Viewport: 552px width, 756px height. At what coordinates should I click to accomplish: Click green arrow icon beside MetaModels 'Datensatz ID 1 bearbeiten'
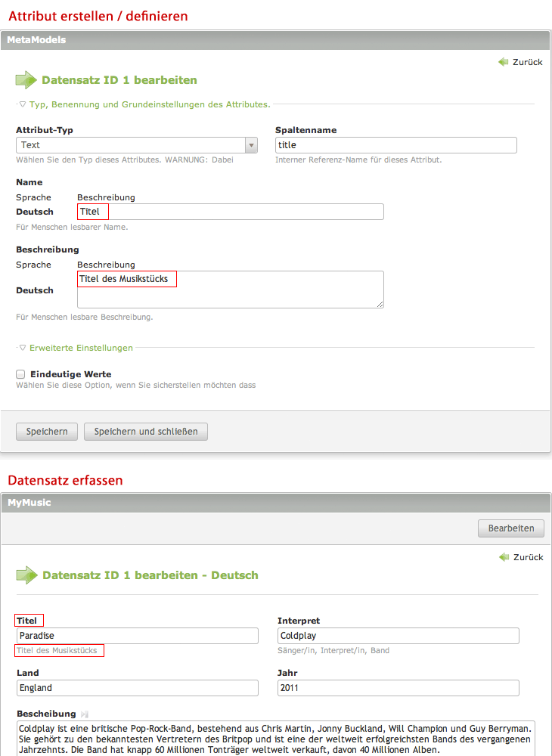26,80
